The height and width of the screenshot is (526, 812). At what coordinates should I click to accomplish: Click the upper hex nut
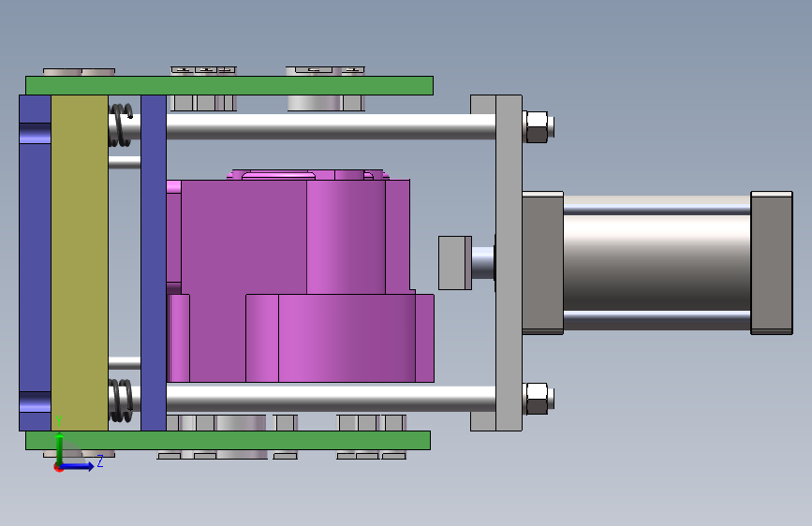tap(537, 126)
